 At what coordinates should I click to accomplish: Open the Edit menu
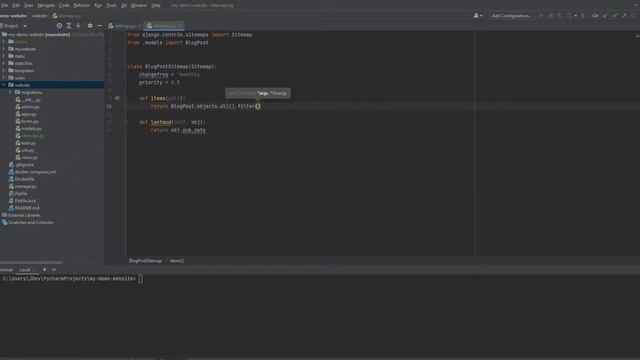[16, 6]
